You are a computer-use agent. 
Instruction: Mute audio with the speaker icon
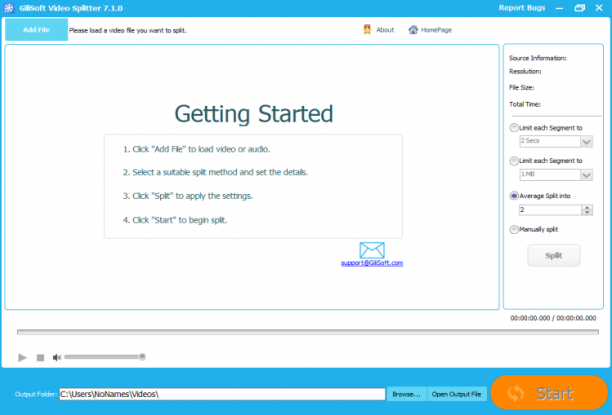57,357
